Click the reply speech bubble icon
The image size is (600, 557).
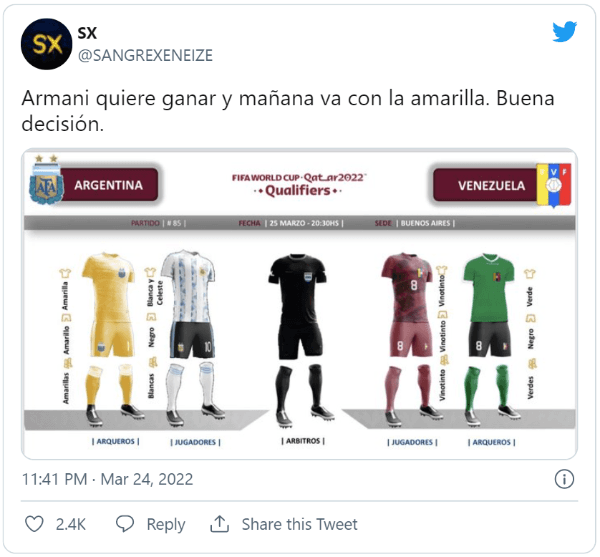125,524
